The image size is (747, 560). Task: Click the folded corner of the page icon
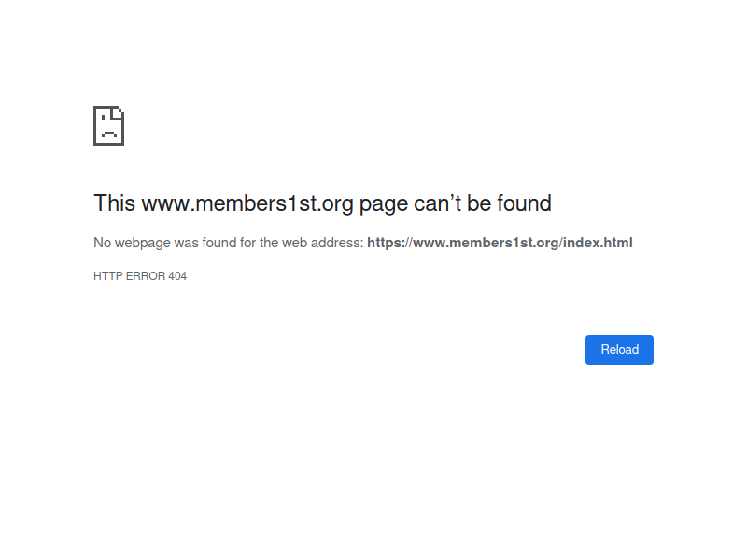point(118,113)
